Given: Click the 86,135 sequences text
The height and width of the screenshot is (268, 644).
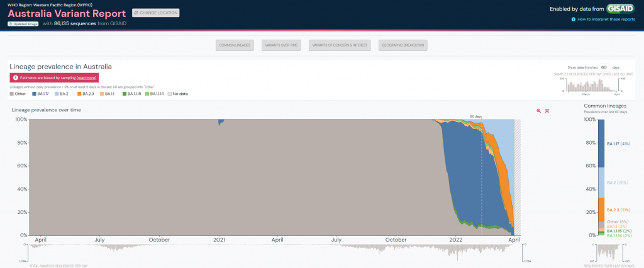Looking at the screenshot, I should [75, 24].
